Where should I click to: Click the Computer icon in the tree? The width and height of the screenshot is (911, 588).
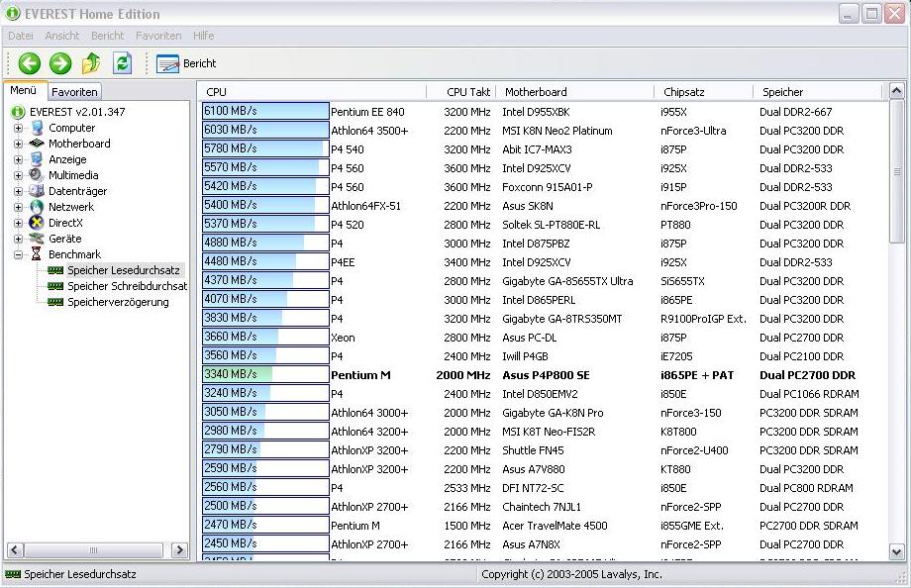[x=37, y=128]
